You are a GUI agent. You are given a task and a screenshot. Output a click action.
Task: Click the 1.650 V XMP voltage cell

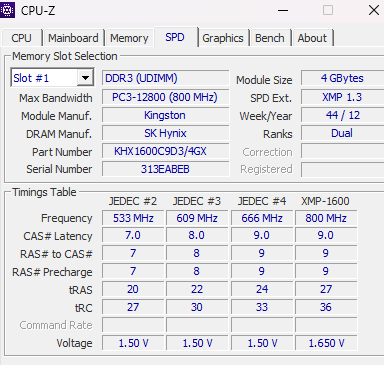[326, 343]
